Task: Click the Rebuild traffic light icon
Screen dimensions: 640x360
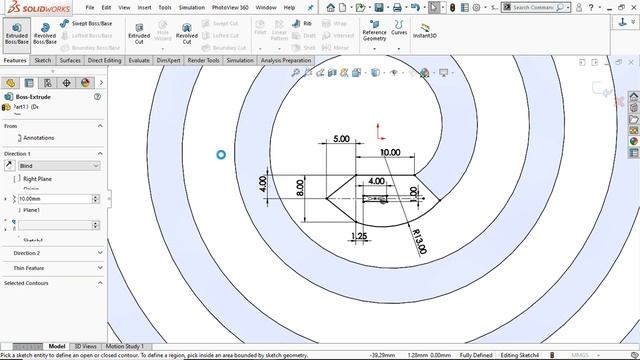Action: [452, 7]
